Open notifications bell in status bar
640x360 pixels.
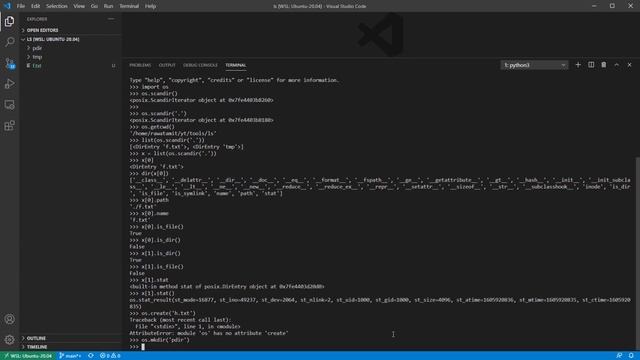pyautogui.click(x=631, y=356)
